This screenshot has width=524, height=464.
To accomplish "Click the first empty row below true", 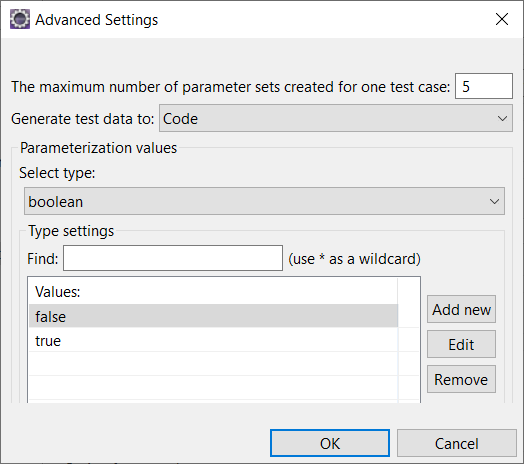I will 213,364.
